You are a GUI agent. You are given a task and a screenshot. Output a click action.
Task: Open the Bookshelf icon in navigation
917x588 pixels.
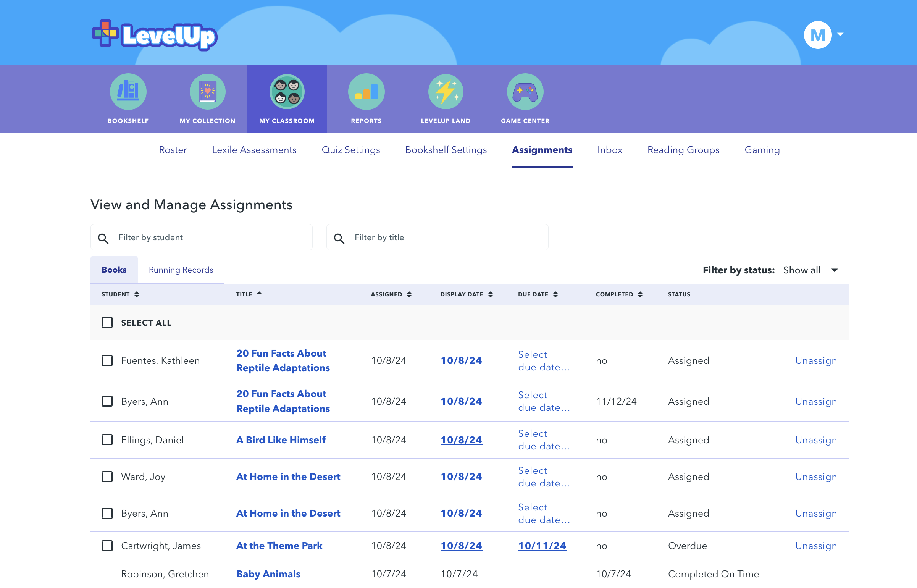128,92
